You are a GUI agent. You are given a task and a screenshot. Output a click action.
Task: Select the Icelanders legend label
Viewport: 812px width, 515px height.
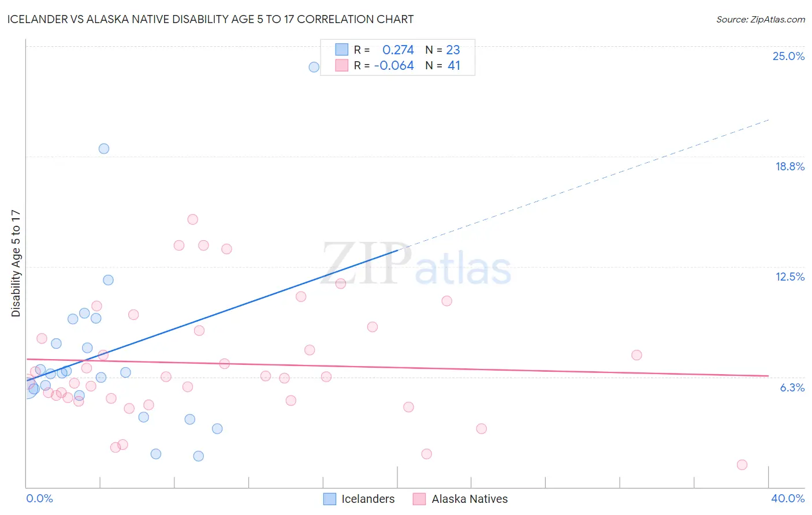(368, 499)
